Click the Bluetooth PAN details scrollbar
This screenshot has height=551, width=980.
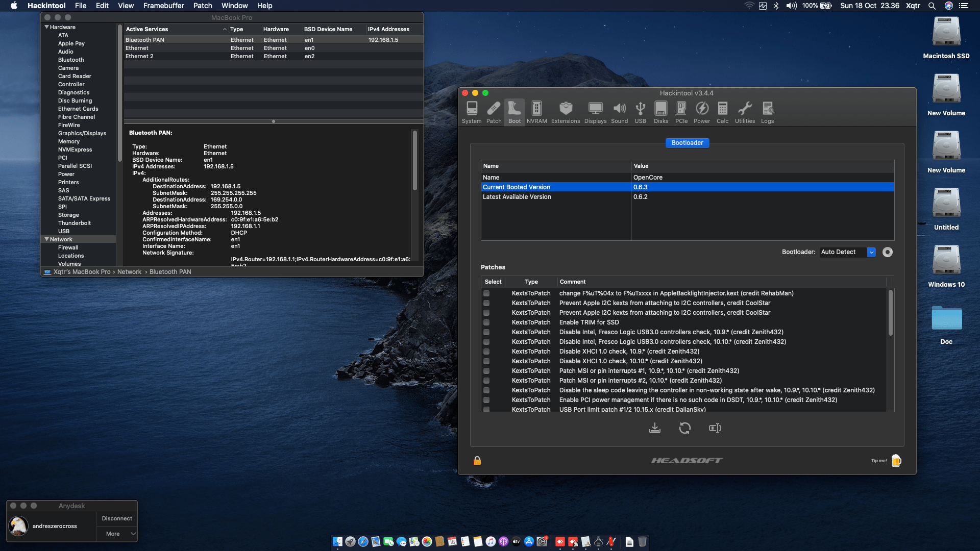[x=415, y=160]
